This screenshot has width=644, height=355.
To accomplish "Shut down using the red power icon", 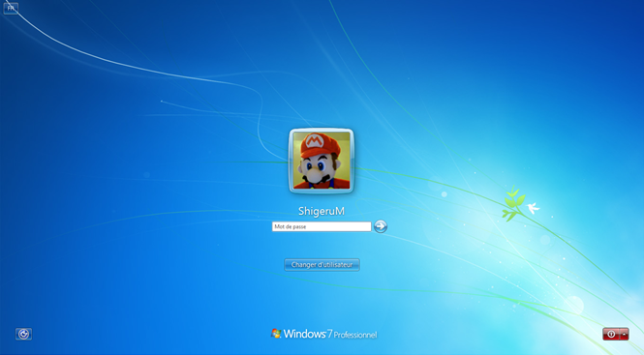I will (611, 334).
